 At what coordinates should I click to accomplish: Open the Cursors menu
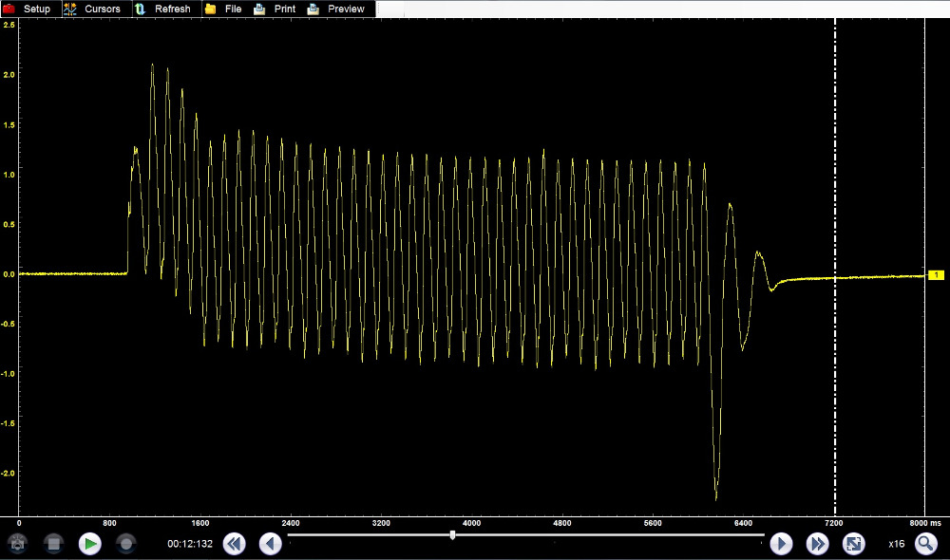(x=102, y=9)
